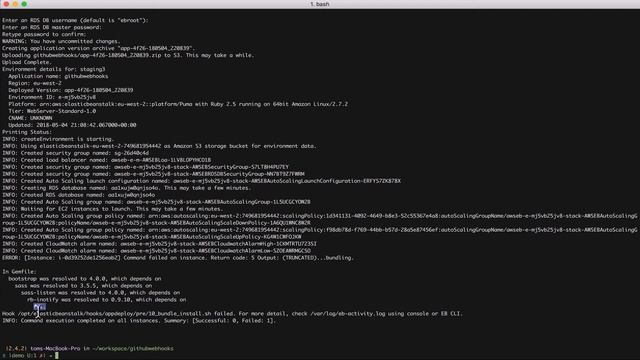Screen dimensions: 640x360
Task: Click the 'Deployed Version' line
Action: 71,90
